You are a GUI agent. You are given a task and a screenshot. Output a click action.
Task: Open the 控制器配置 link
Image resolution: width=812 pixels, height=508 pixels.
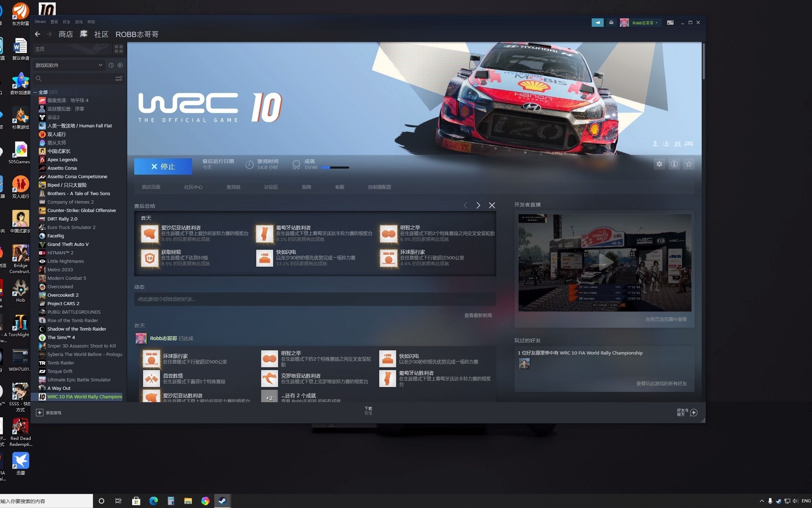click(x=380, y=187)
